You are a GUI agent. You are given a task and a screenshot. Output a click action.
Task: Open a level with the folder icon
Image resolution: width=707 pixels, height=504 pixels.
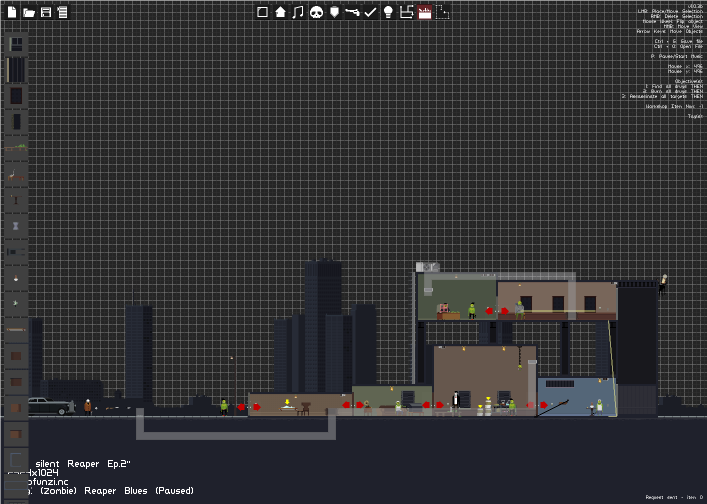29,13
